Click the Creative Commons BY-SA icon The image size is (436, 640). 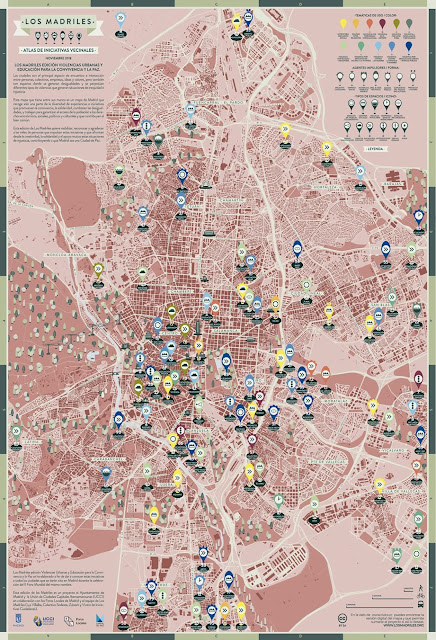[342, 619]
